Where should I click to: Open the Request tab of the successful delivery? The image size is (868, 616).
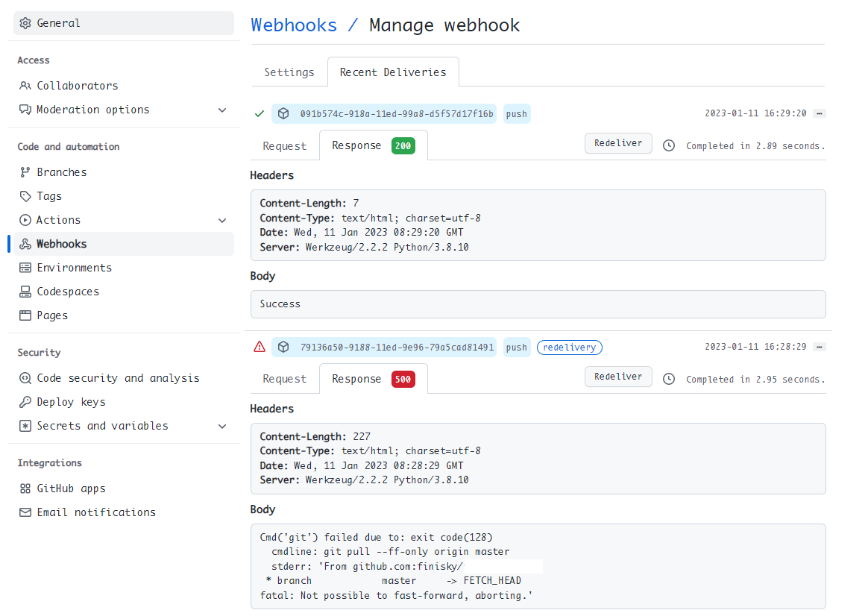pyautogui.click(x=285, y=145)
